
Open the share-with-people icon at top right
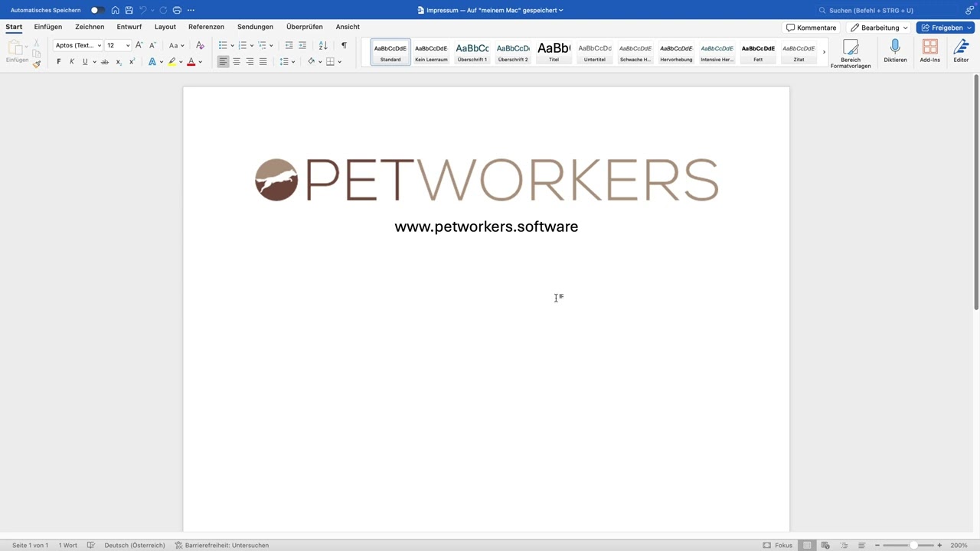point(969,10)
